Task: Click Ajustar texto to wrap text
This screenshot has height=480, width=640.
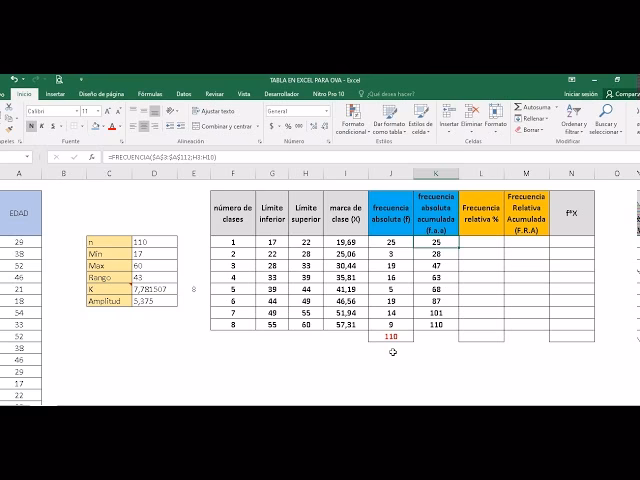Action: click(213, 111)
